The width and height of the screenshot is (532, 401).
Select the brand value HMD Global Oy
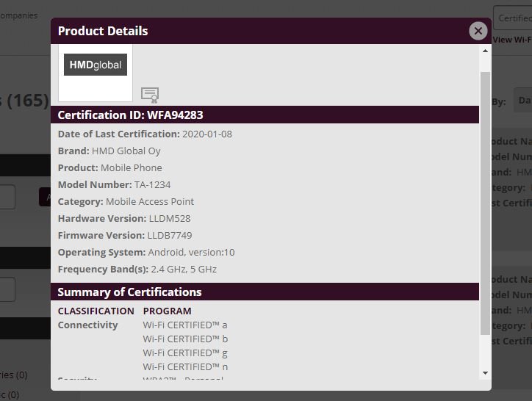click(x=126, y=151)
